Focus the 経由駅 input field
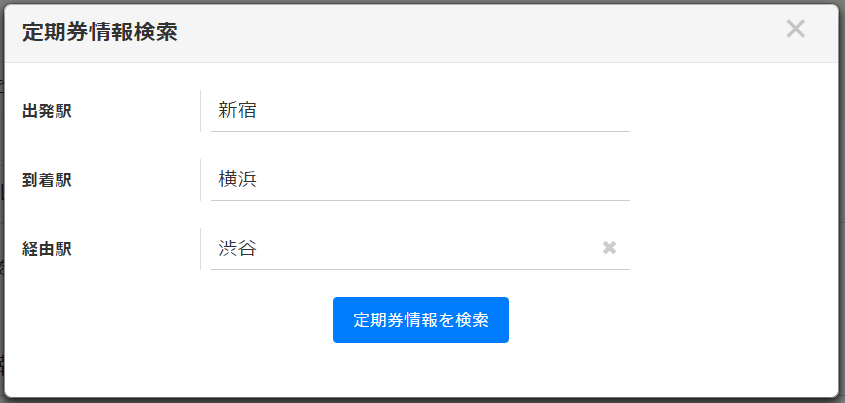845x403 pixels. (400, 248)
